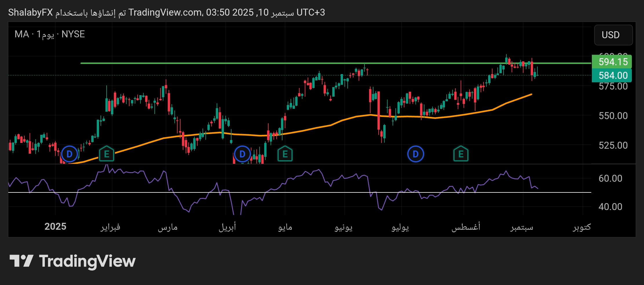Select the 584.00 current price label
644x285 pixels.
click(612, 76)
